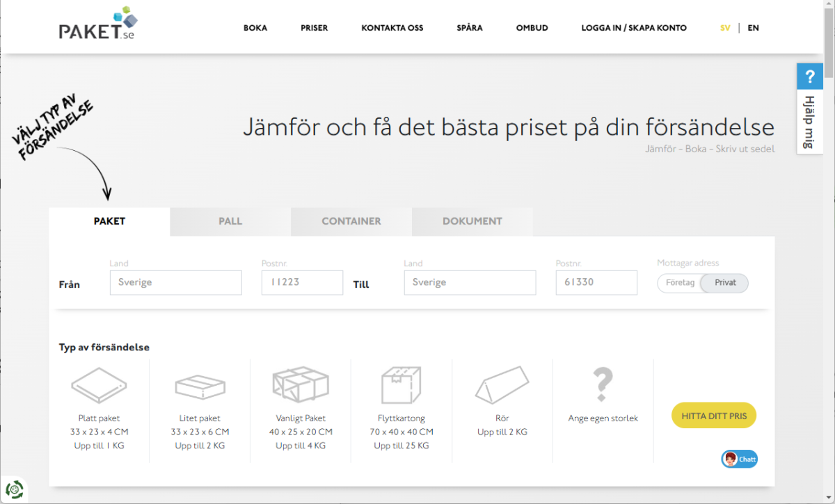Viewport: 835px width, 504px height.
Task: Keep Privat selected as recipient type
Action: tap(724, 283)
